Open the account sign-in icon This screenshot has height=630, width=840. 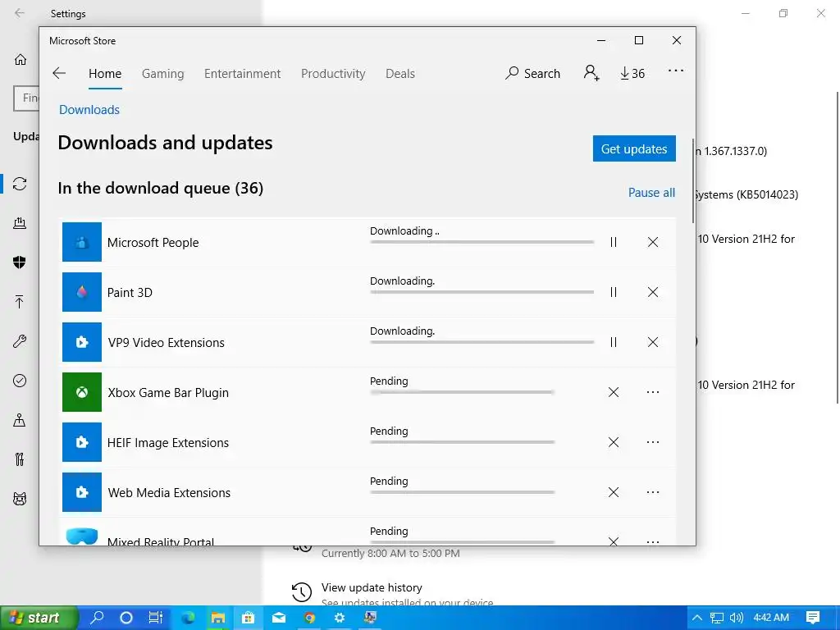[591, 73]
